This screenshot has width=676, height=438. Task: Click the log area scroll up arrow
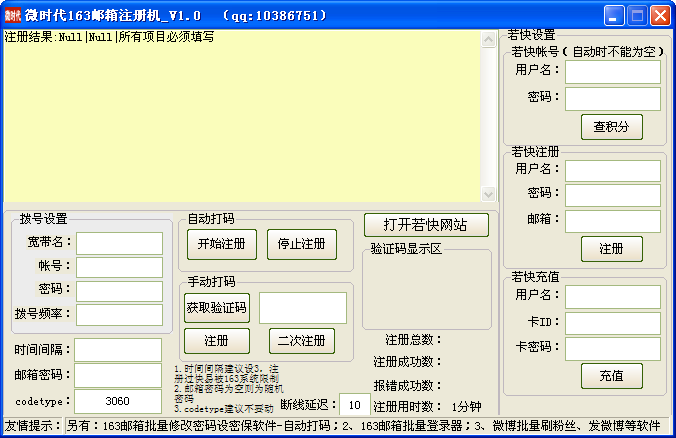488,40
